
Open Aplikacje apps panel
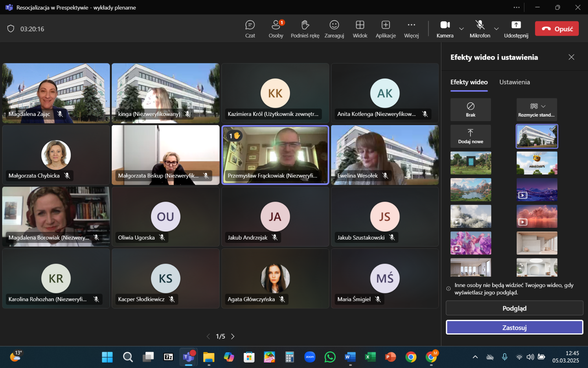coord(386,29)
